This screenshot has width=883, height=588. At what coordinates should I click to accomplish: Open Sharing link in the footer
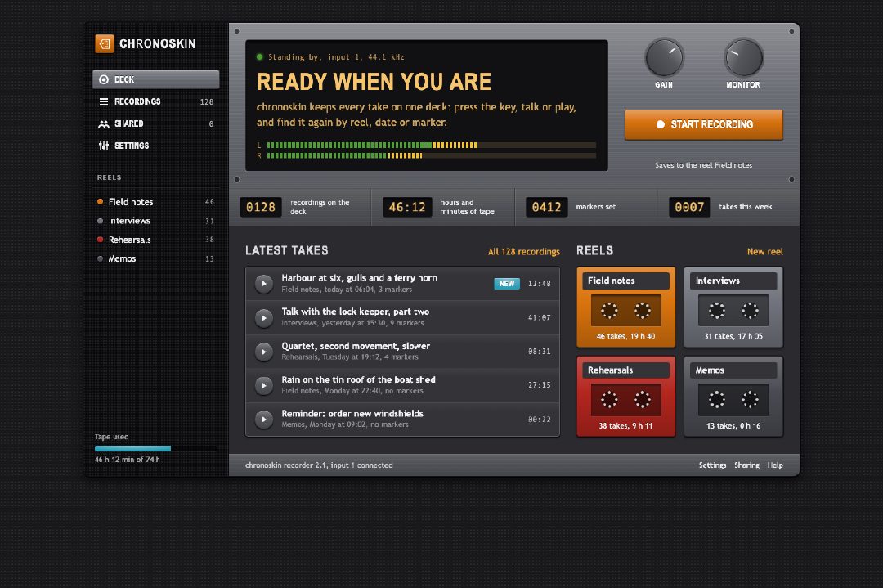click(746, 465)
